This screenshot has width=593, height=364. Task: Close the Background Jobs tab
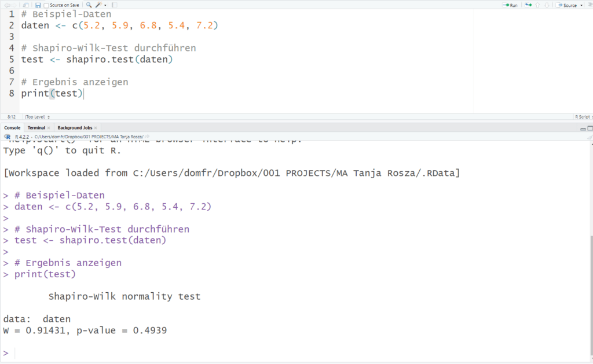[97, 128]
